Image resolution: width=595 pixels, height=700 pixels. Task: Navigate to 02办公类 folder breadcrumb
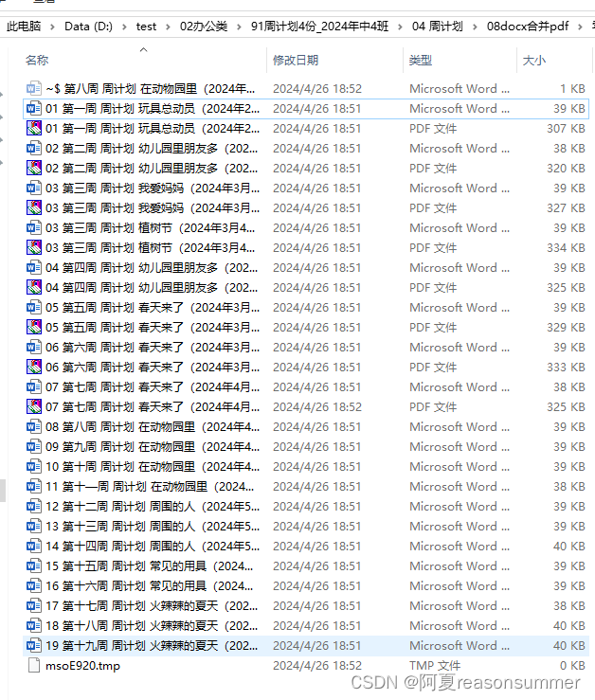(x=204, y=27)
